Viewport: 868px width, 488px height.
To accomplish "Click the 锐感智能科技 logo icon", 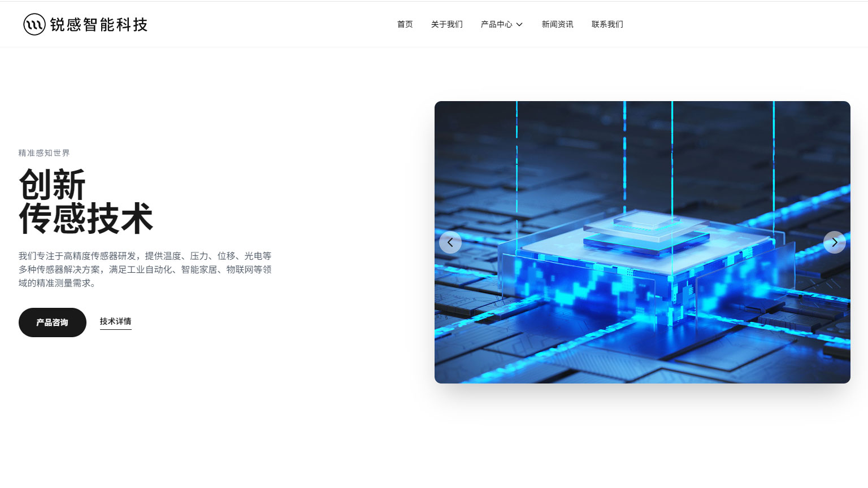I will point(34,24).
